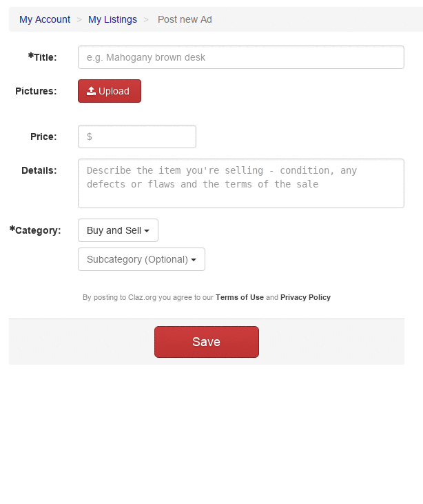Open the Buy and Sell category dropdown
Viewport: 423px width, 504px height.
pos(118,230)
